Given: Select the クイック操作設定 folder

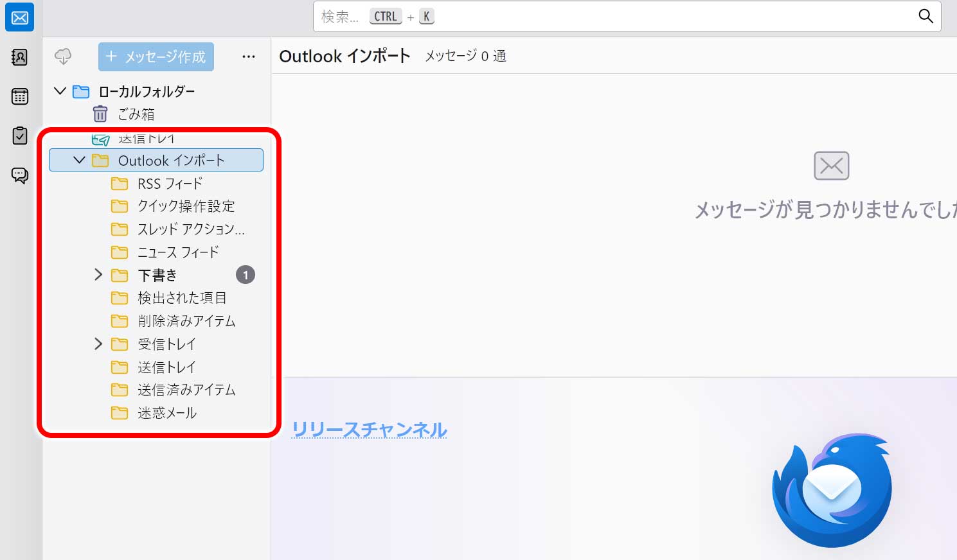Looking at the screenshot, I should point(156,206).
